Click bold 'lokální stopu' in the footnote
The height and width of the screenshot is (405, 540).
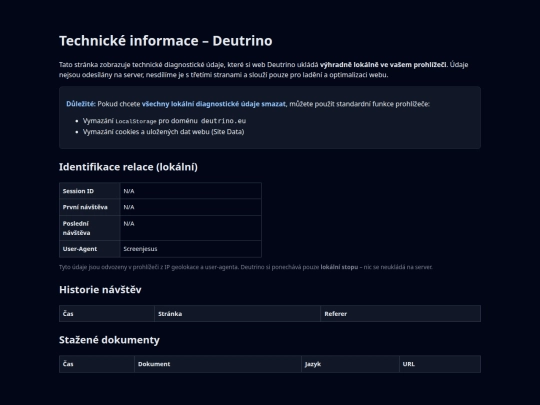click(x=339, y=267)
